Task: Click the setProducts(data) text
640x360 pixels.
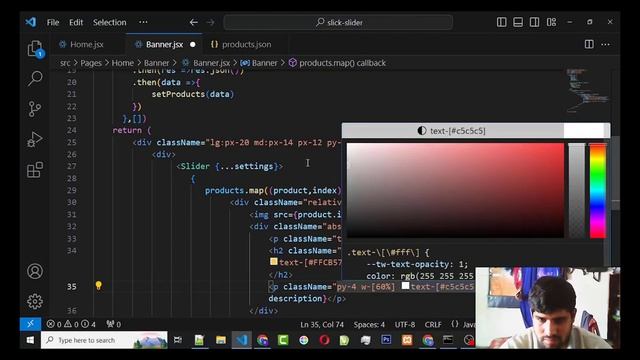Action: tap(193, 94)
